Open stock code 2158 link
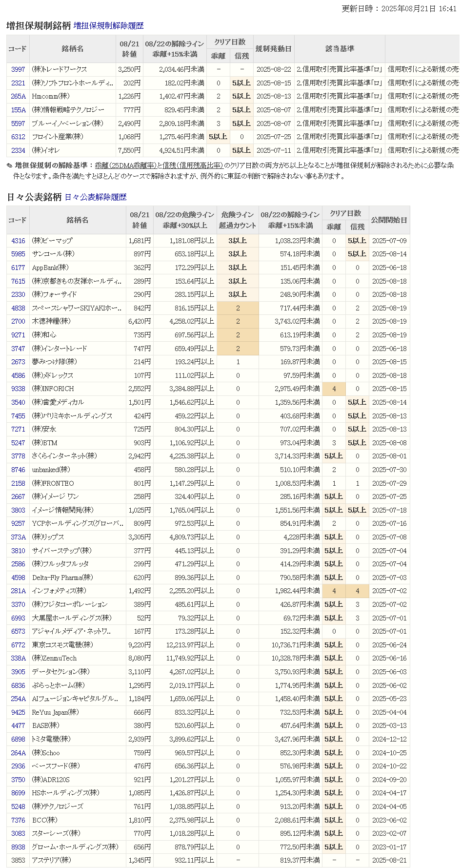461x868 pixels. click(18, 483)
